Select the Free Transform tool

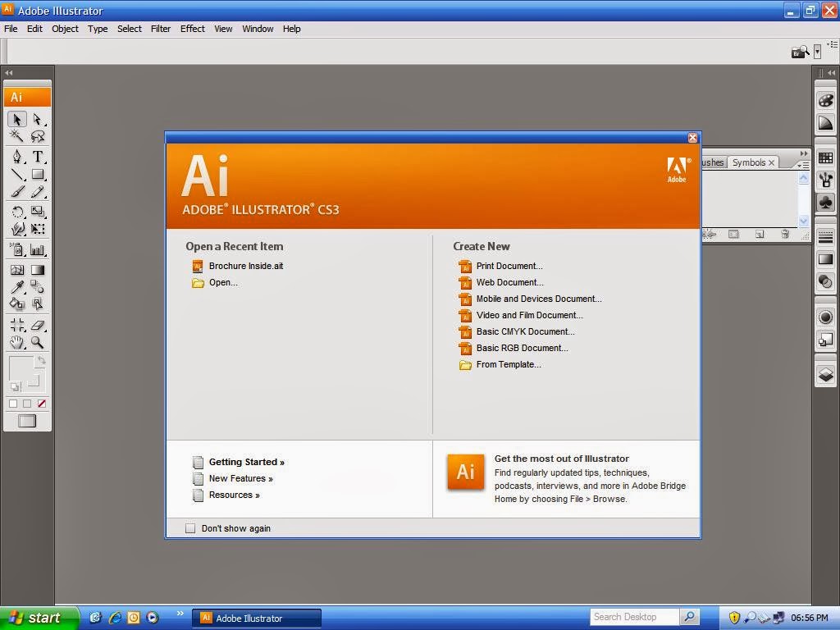pyautogui.click(x=38, y=229)
